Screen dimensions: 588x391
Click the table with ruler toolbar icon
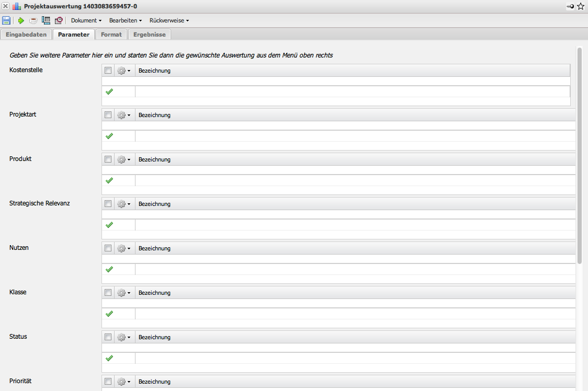coord(46,20)
